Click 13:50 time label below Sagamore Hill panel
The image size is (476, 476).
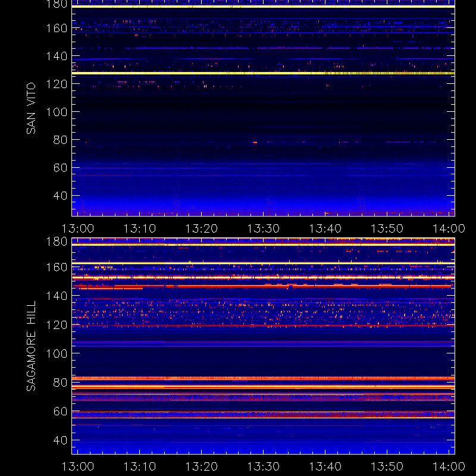(387, 466)
